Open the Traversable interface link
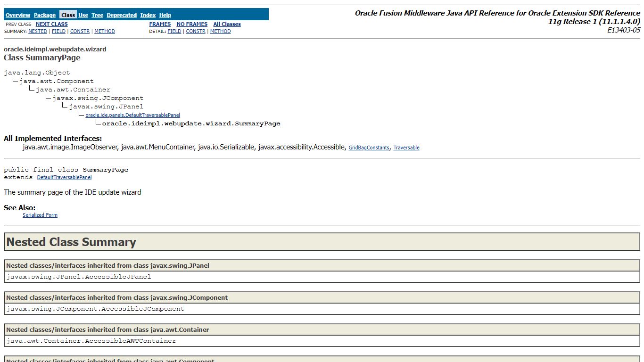Viewport: 644px width, 362px height. [x=406, y=148]
